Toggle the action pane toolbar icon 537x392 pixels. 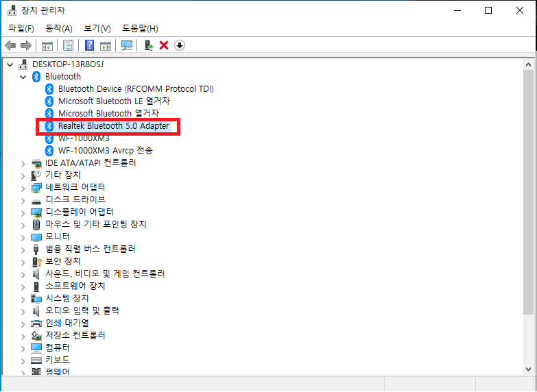(106, 45)
